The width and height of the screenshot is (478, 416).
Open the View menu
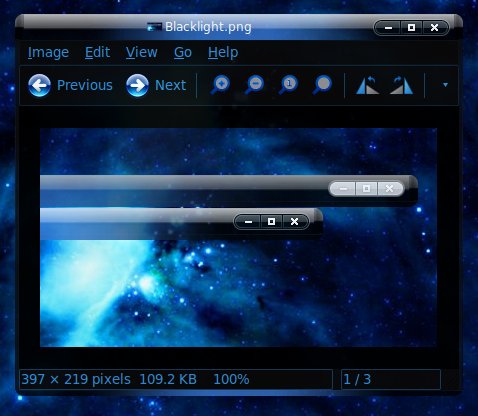142,52
